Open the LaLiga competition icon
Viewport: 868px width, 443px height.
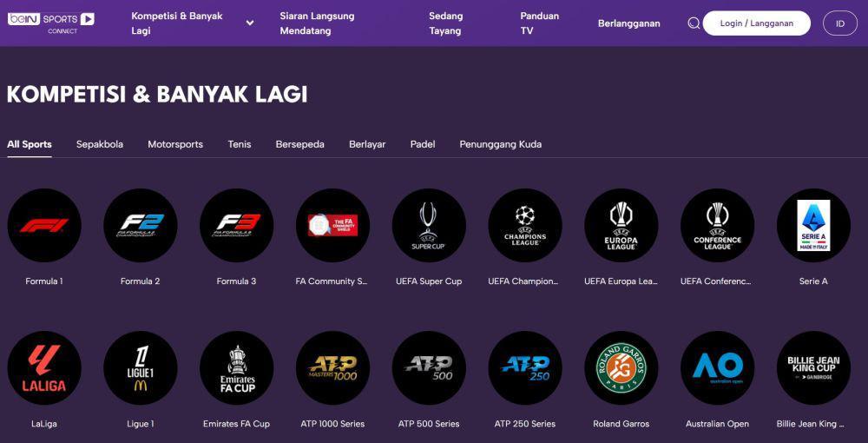point(44,368)
